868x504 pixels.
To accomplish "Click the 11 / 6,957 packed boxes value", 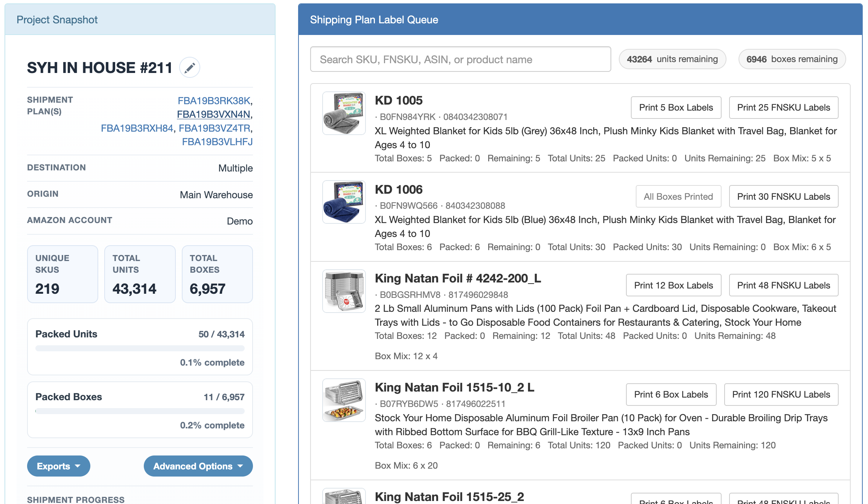I will point(224,397).
